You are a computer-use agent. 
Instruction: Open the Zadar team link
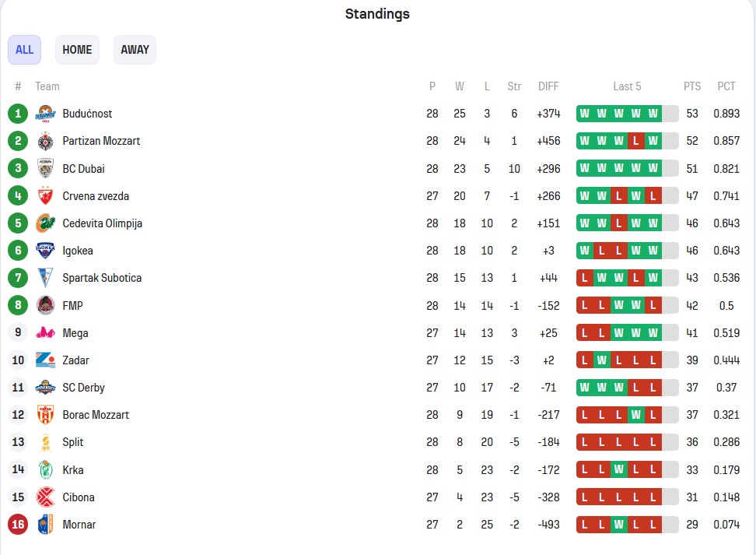click(76, 360)
